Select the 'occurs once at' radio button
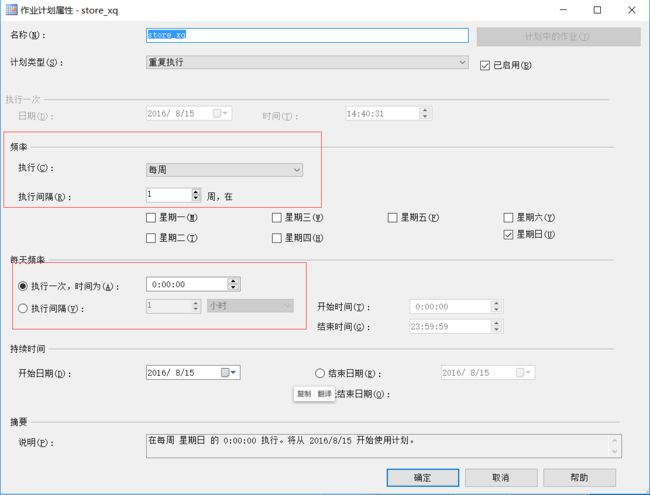 tap(23, 286)
